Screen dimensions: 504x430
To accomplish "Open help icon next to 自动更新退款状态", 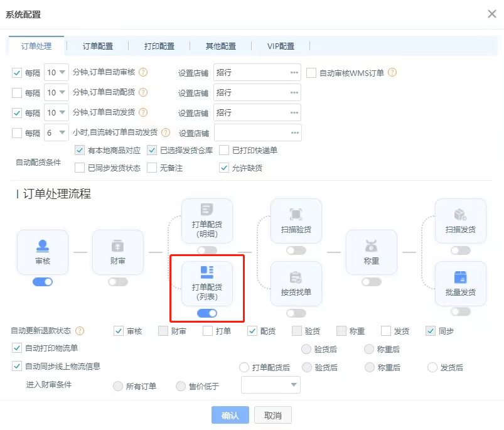I will tap(80, 331).
